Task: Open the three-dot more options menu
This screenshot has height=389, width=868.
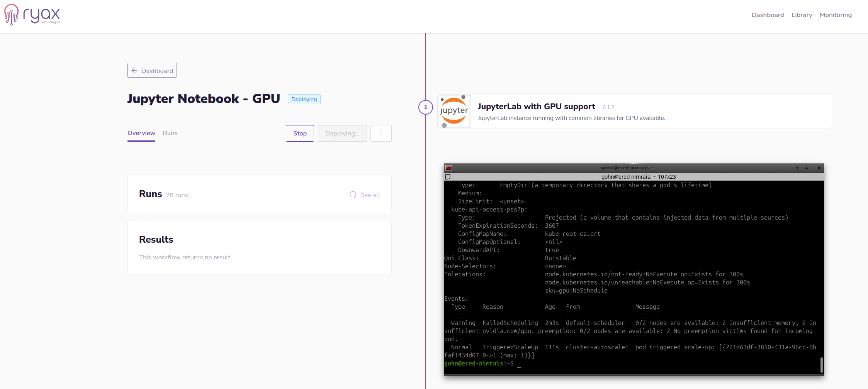Action: 381,133
